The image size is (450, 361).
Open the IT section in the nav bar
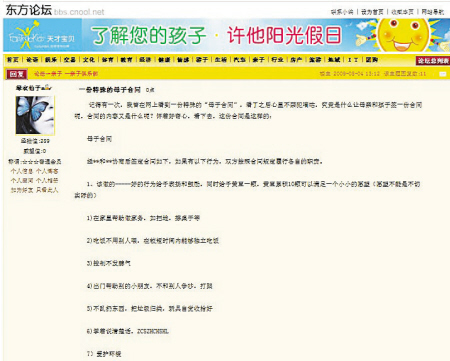[x=353, y=60]
